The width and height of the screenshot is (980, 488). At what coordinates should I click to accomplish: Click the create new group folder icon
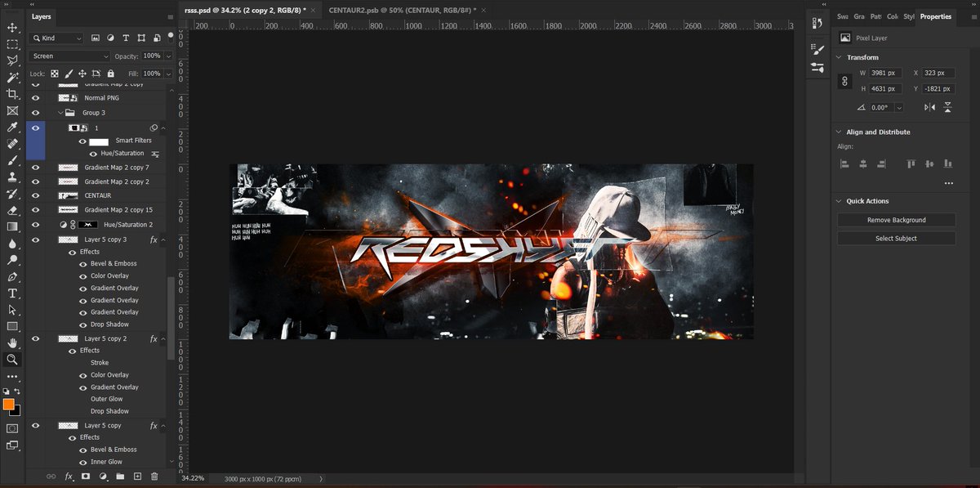coord(120,476)
